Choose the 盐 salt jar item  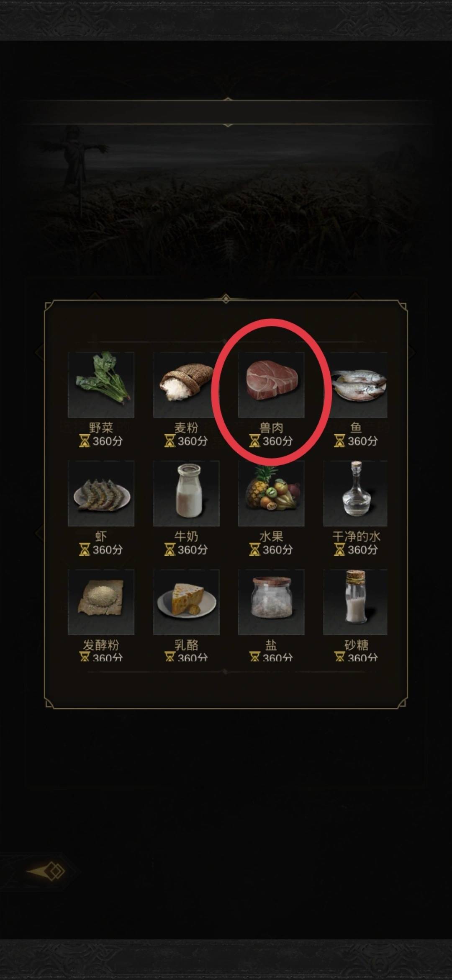(271, 602)
